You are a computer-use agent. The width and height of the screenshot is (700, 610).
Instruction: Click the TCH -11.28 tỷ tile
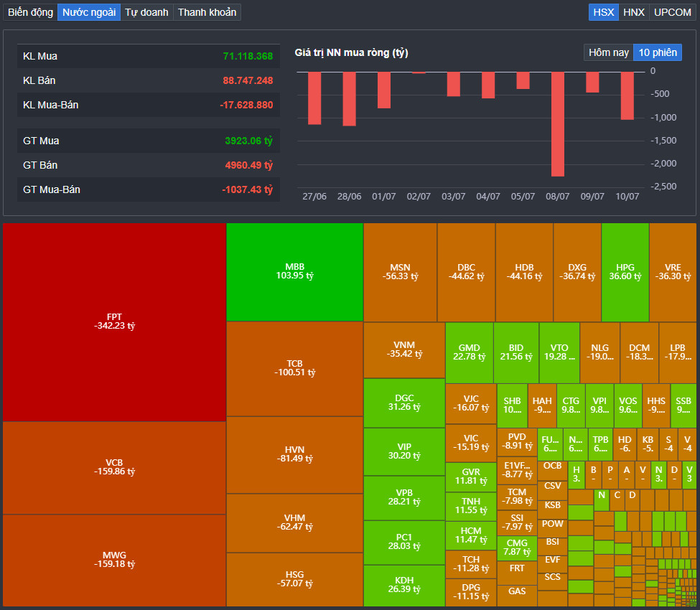[x=471, y=565]
